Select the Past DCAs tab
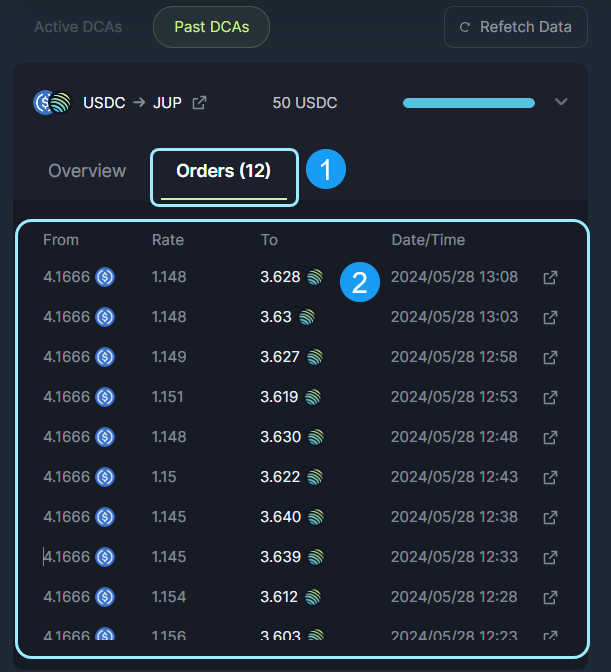The height and width of the screenshot is (672, 611). [211, 27]
